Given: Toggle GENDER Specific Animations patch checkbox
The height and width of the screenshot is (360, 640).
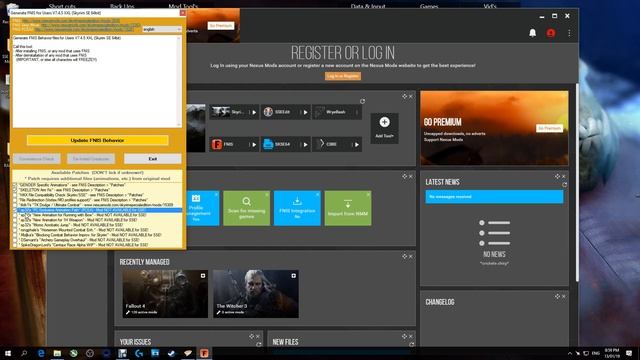Looking at the screenshot, I should click(x=15, y=185).
